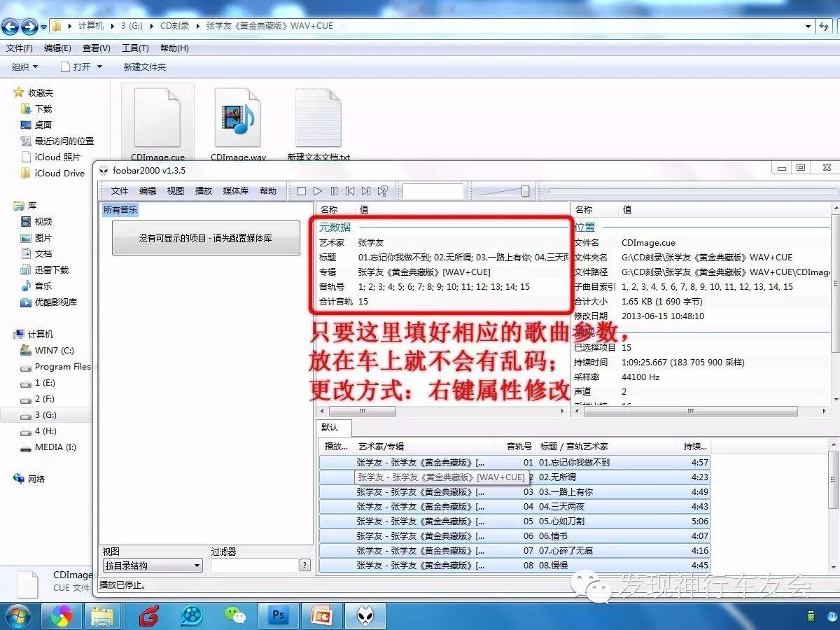Open the 文件 menu in foobar2000
This screenshot has width=840, height=630.
pos(120,191)
